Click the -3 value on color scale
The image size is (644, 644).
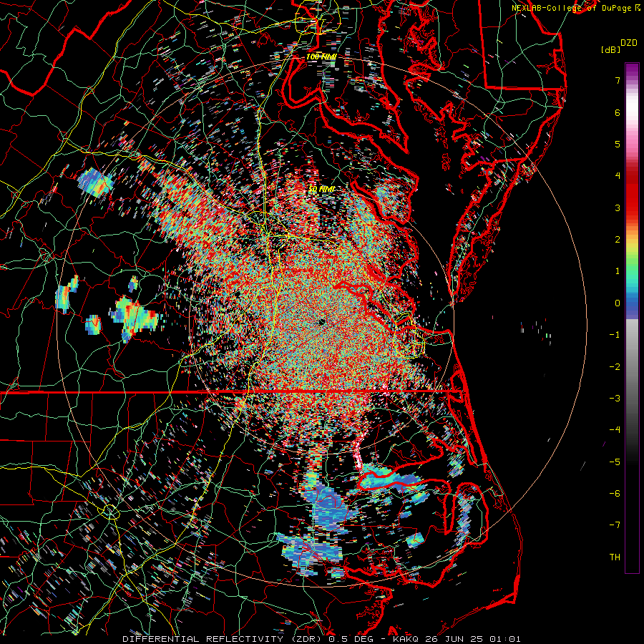click(615, 398)
